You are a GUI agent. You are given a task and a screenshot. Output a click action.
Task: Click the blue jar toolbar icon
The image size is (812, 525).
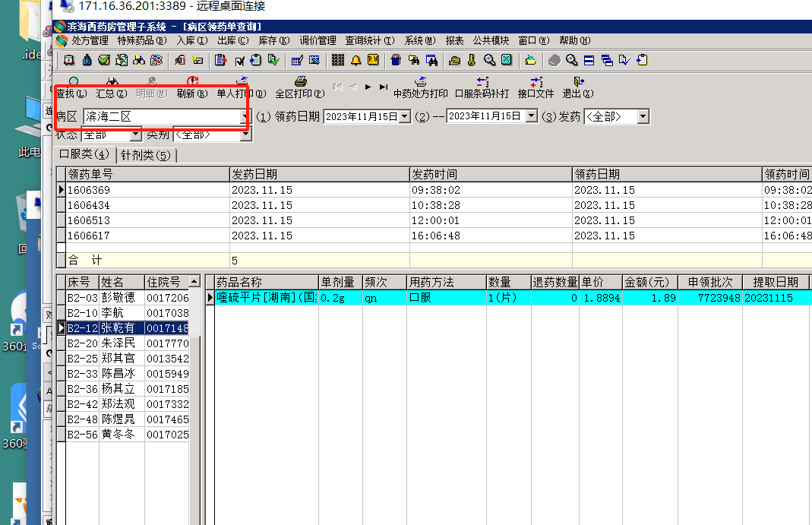[x=396, y=61]
